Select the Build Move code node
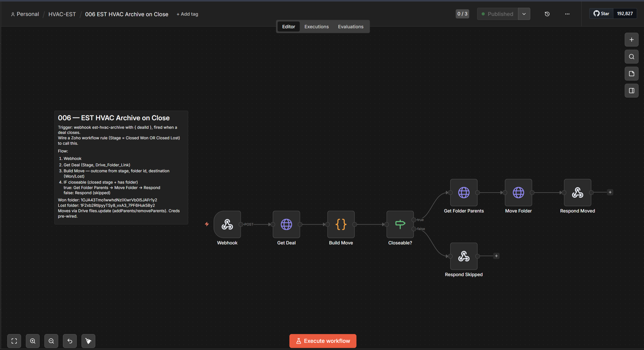 pos(341,224)
